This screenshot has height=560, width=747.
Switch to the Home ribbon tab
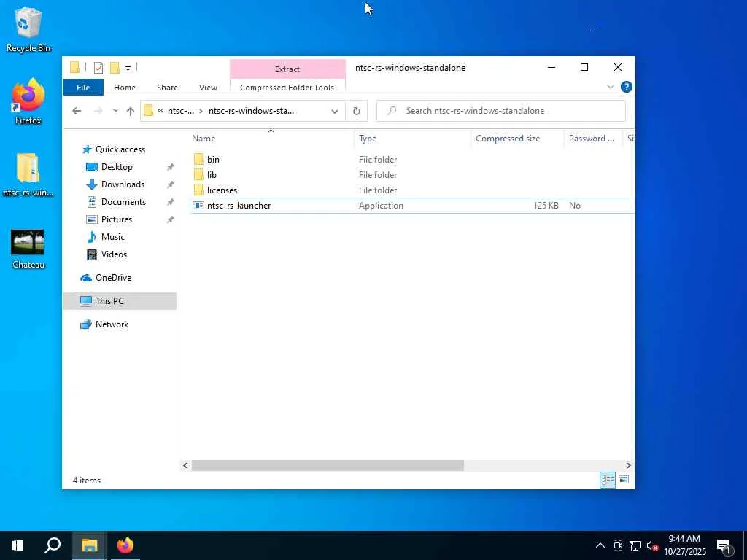[x=125, y=87]
